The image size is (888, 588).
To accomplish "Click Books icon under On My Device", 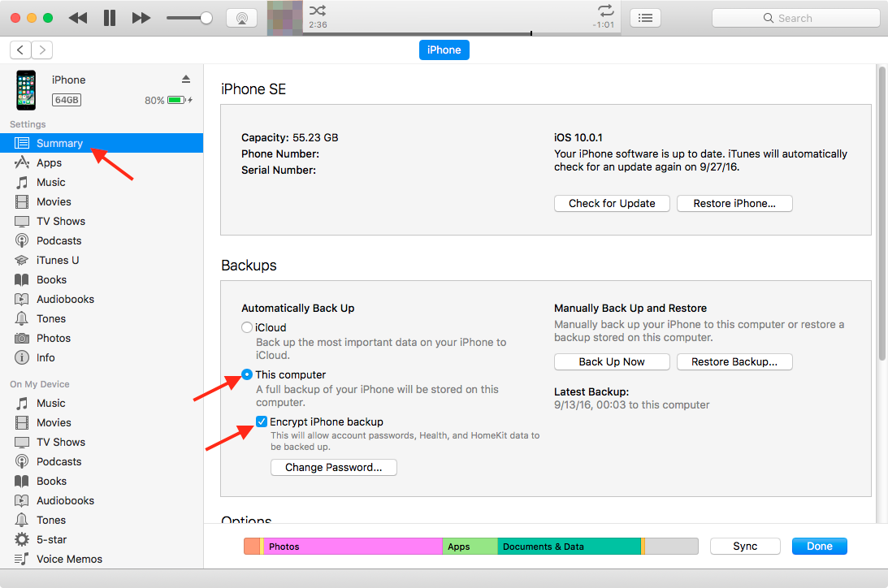I will pyautogui.click(x=21, y=481).
